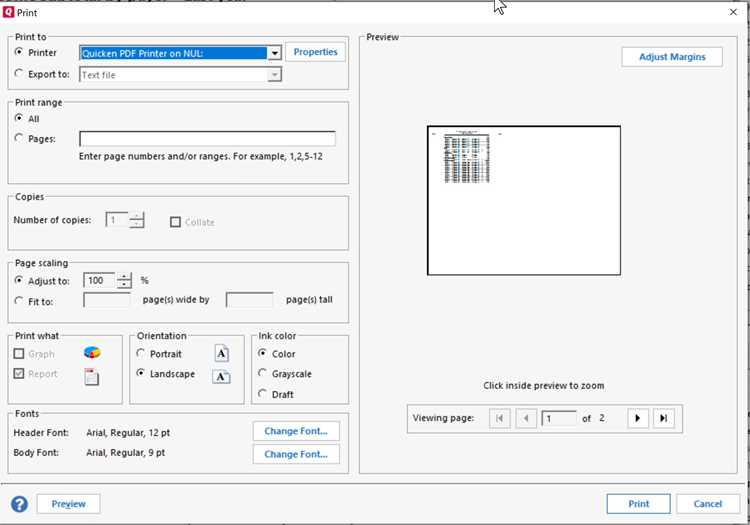Viewport: 750px width, 525px height.
Task: Click the Pages range input field
Action: [x=207, y=139]
